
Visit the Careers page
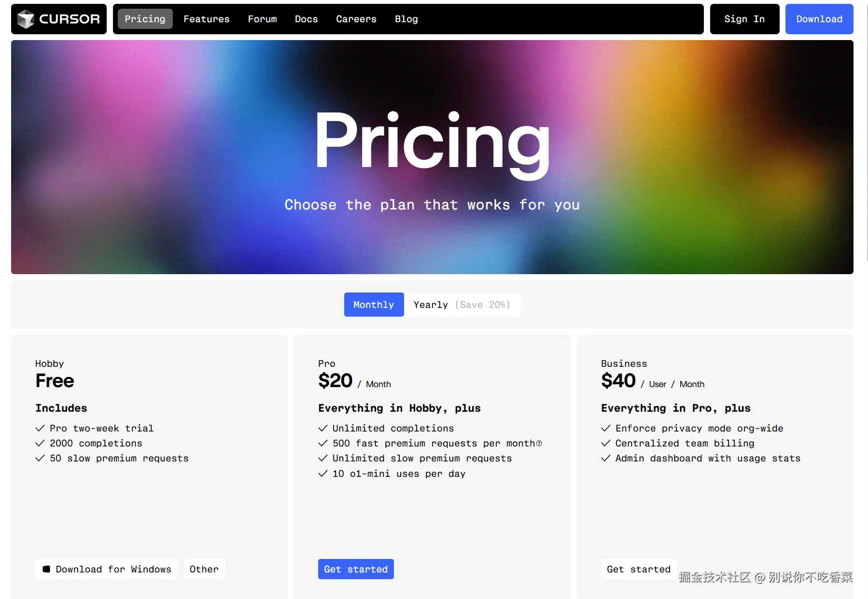[x=356, y=19]
